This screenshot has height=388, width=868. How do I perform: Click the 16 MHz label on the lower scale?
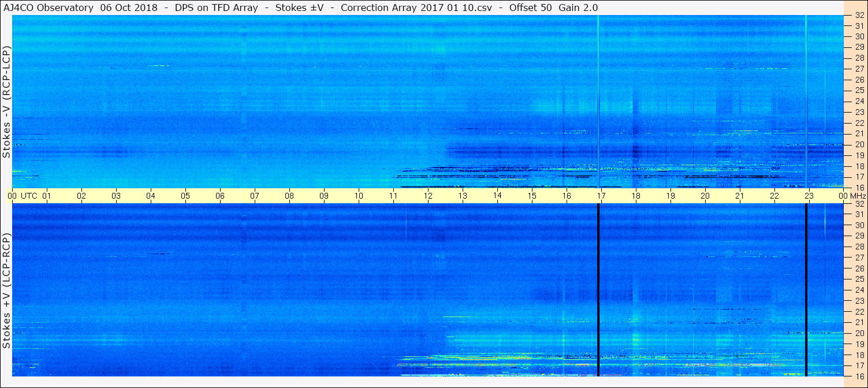[x=859, y=376]
